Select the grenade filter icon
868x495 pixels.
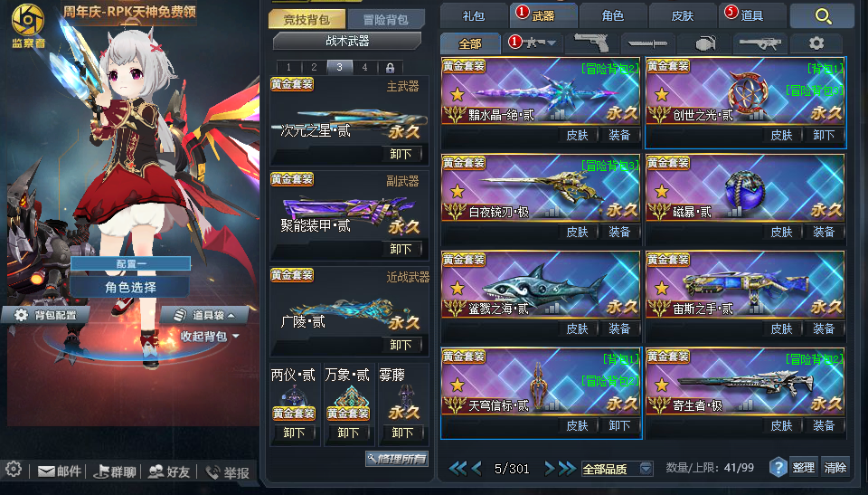[x=704, y=43]
